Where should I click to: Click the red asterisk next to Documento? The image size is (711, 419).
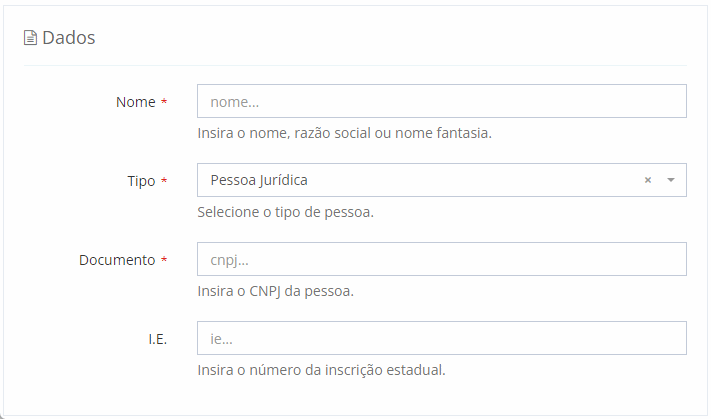coord(164,260)
